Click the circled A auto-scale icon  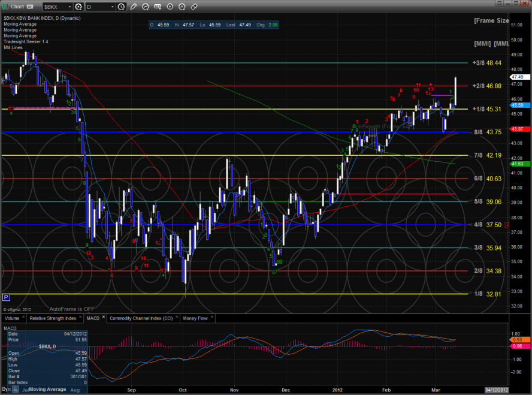[x=182, y=7]
